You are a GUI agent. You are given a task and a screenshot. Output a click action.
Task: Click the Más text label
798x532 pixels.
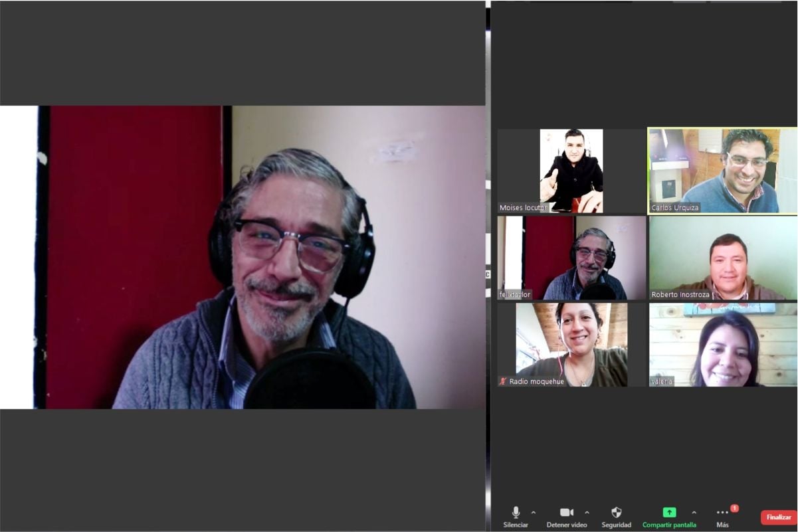tap(722, 525)
